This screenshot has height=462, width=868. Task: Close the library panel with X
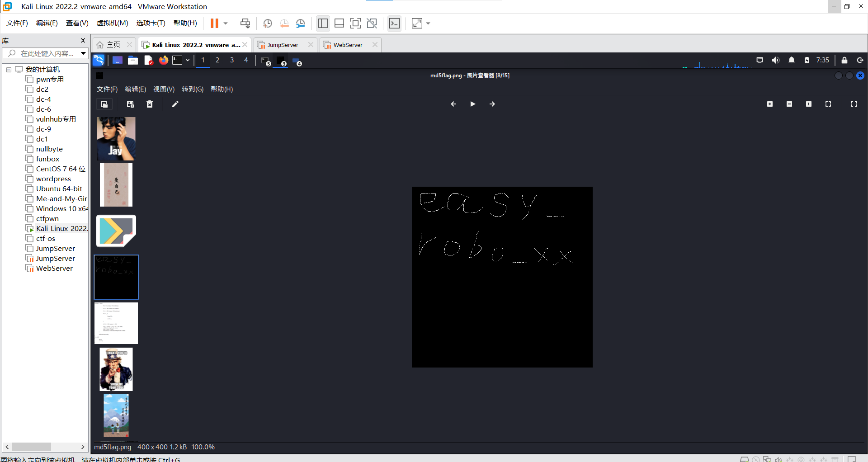(x=83, y=41)
